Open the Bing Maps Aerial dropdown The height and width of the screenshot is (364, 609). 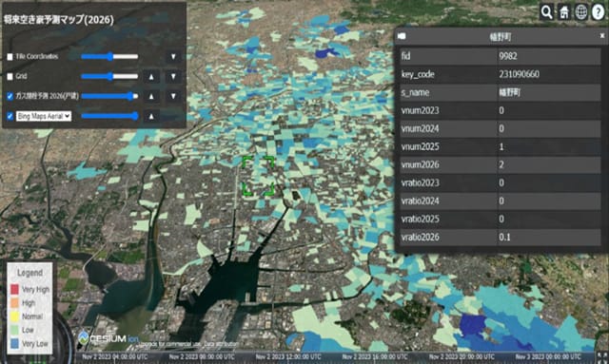coord(44,116)
